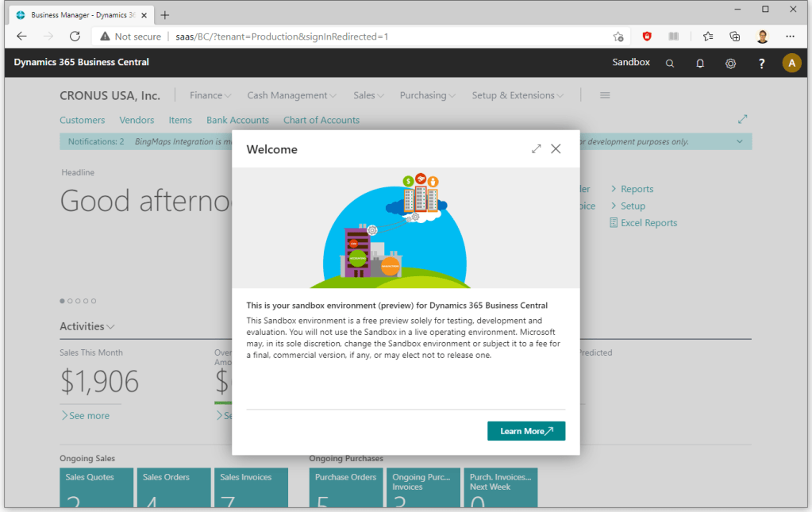Expand the Finance menu dropdown
812x512 pixels.
point(210,95)
